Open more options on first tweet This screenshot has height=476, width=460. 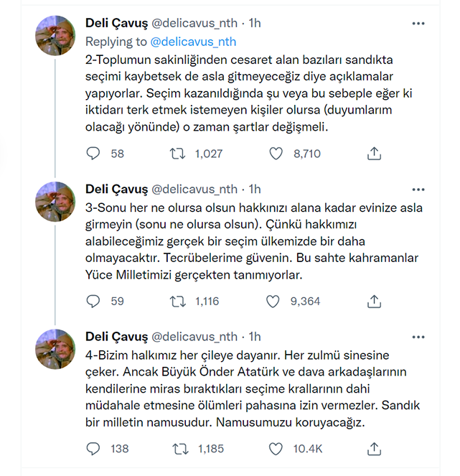tap(418, 24)
